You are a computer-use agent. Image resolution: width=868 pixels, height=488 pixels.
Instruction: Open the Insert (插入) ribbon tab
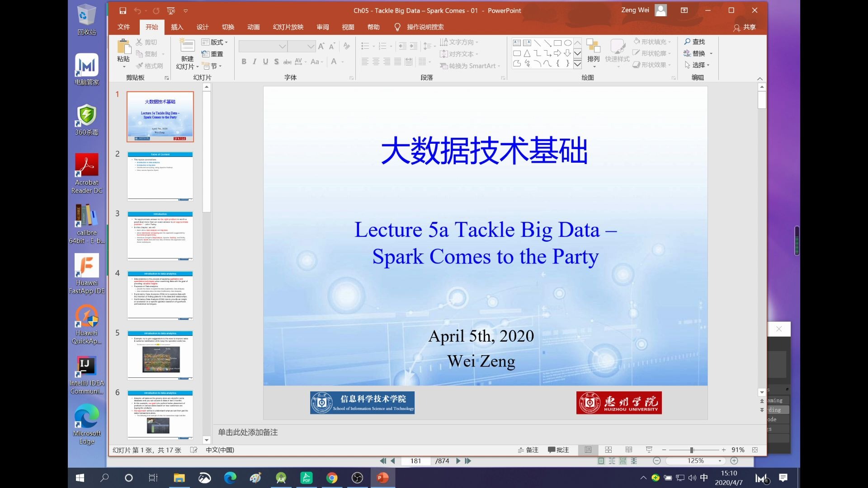click(x=177, y=27)
